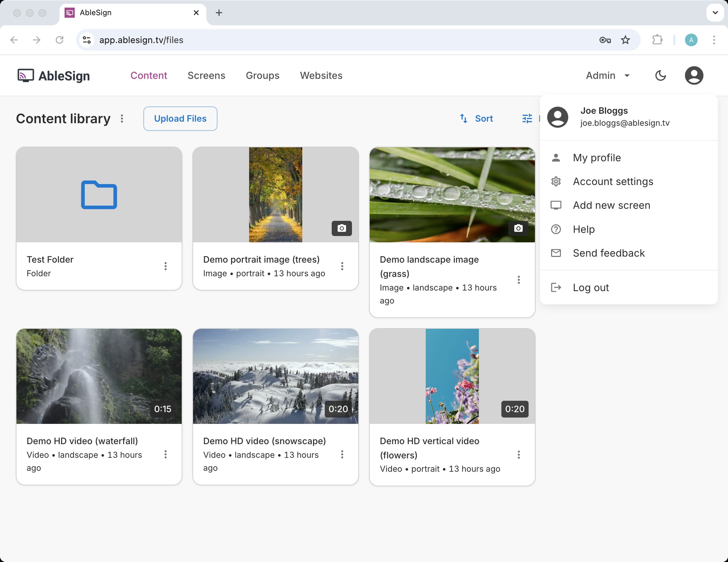The height and width of the screenshot is (562, 728).
Task: Click the Help question mark icon
Action: 556,229
